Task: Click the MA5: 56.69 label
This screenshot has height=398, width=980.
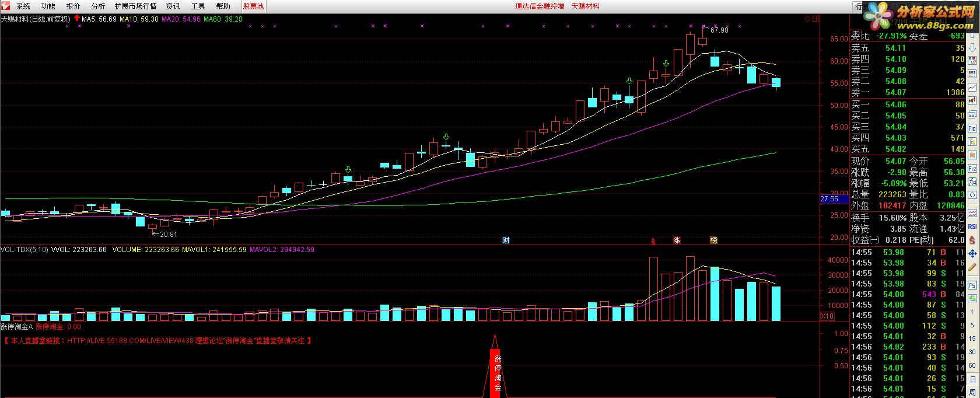Action: click(99, 19)
